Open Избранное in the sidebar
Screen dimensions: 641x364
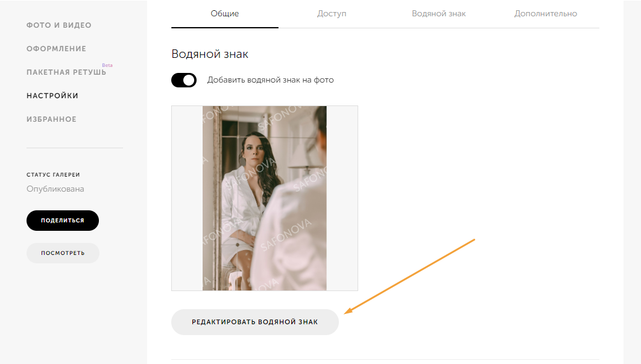[51, 119]
